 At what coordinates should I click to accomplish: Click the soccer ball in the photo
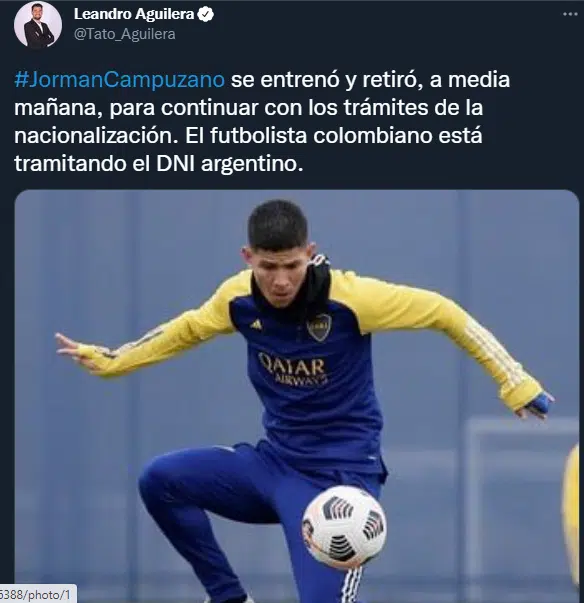(344, 527)
